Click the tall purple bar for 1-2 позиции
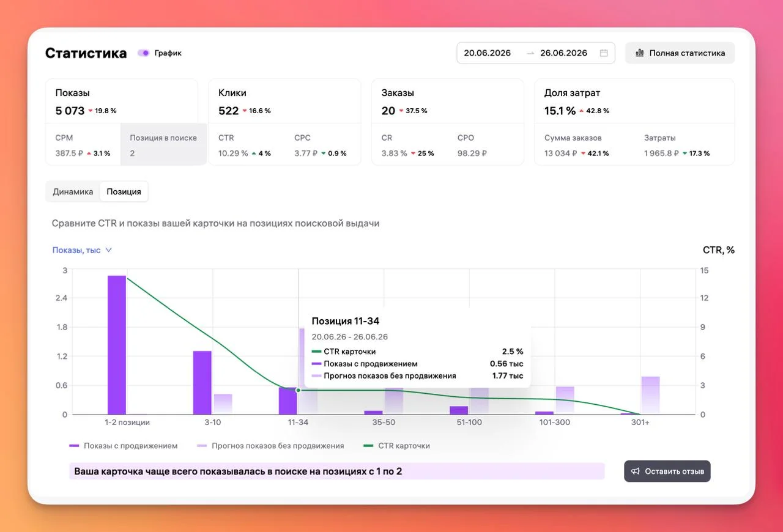This screenshot has width=783, height=532. point(117,345)
